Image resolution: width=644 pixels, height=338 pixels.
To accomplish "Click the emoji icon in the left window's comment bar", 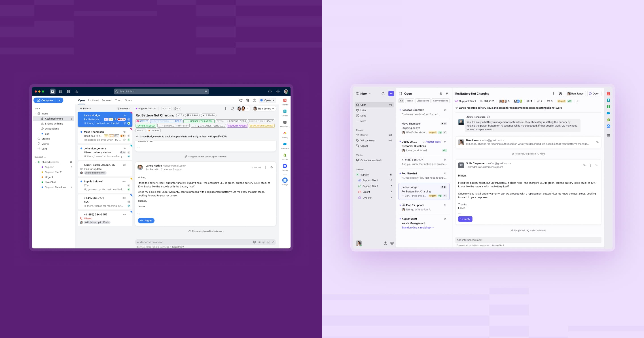I will pyautogui.click(x=264, y=242).
